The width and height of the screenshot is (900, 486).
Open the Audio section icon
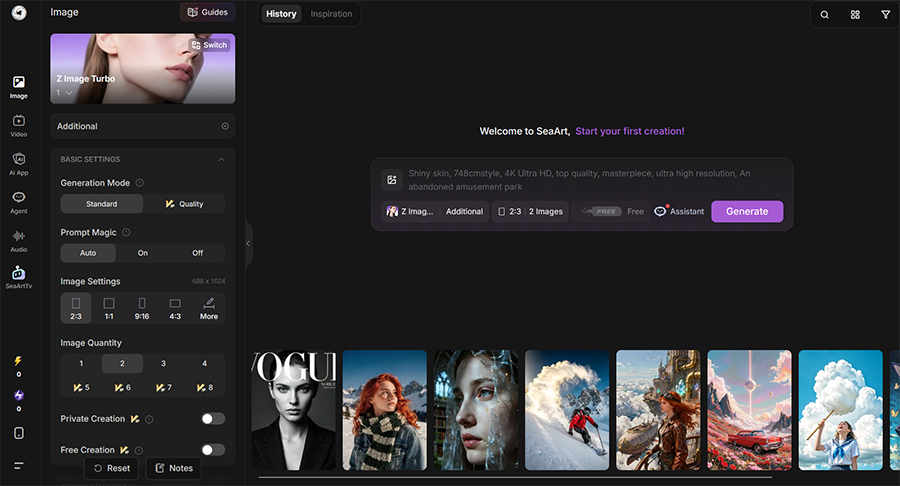click(x=18, y=241)
